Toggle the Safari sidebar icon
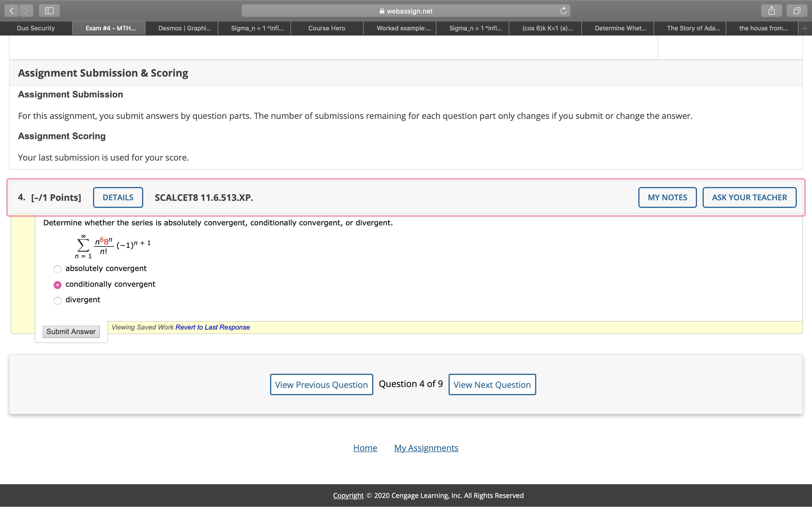The height and width of the screenshot is (507, 812). pos(49,11)
